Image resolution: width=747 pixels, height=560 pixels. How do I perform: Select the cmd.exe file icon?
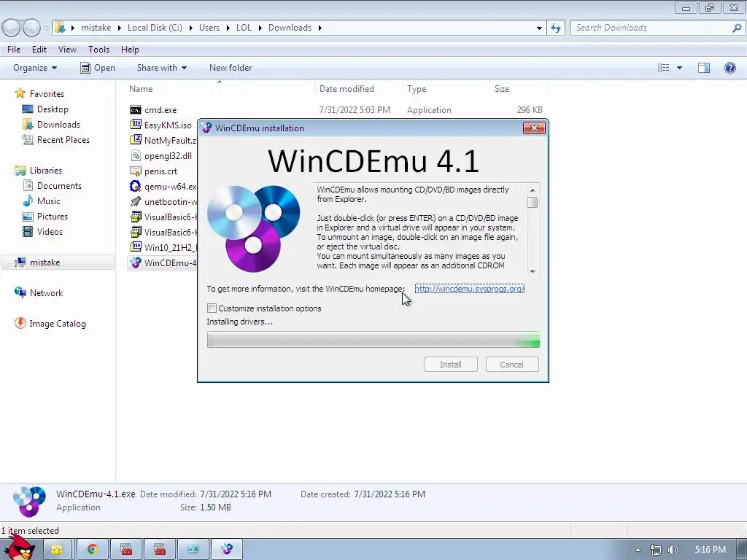pyautogui.click(x=136, y=110)
